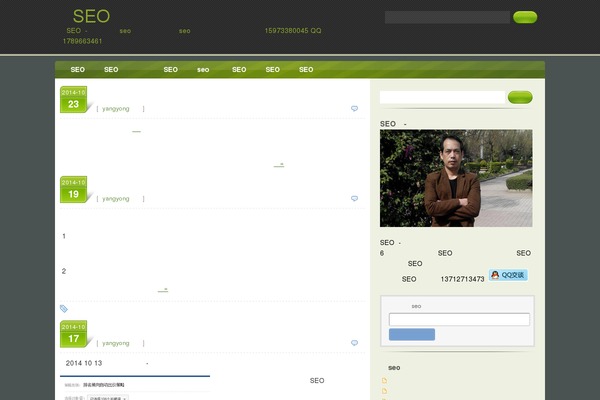Open comments bubble on October 23 post
Screen dimensions: 600x400
[x=354, y=109]
